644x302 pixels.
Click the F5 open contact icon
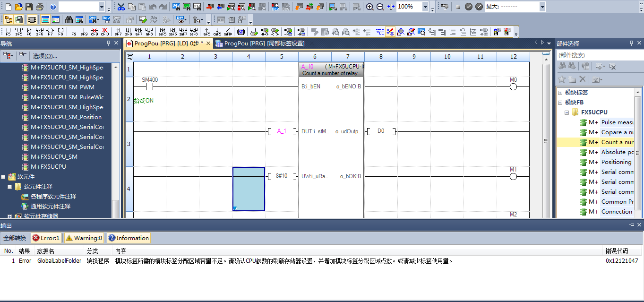click(x=8, y=32)
